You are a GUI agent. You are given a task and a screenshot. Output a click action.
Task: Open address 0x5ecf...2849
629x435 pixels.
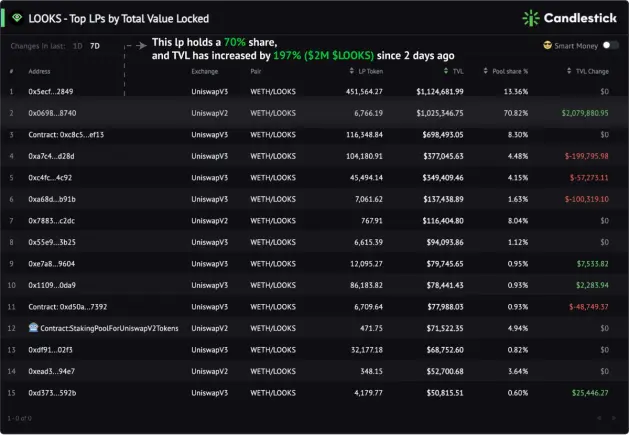coord(51,91)
